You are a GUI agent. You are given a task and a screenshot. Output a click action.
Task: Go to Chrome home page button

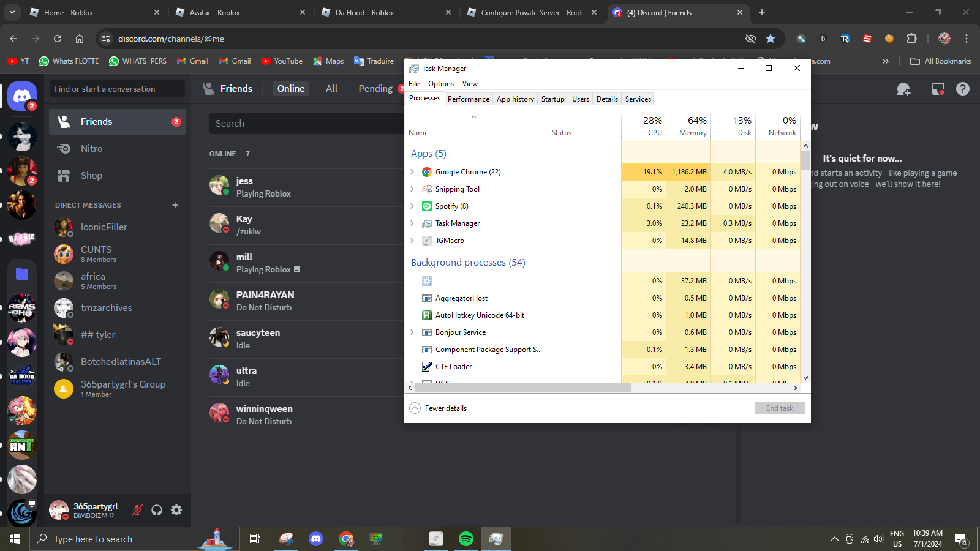point(80,39)
